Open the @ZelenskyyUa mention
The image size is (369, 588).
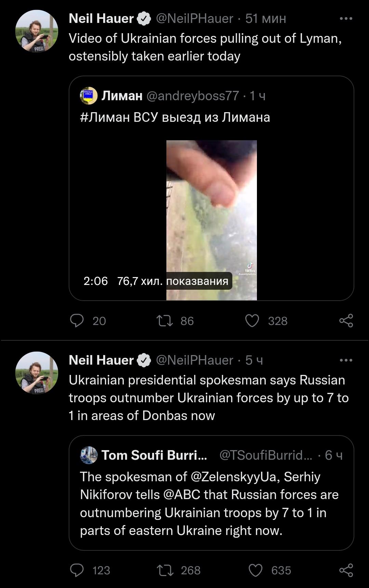coord(233,477)
